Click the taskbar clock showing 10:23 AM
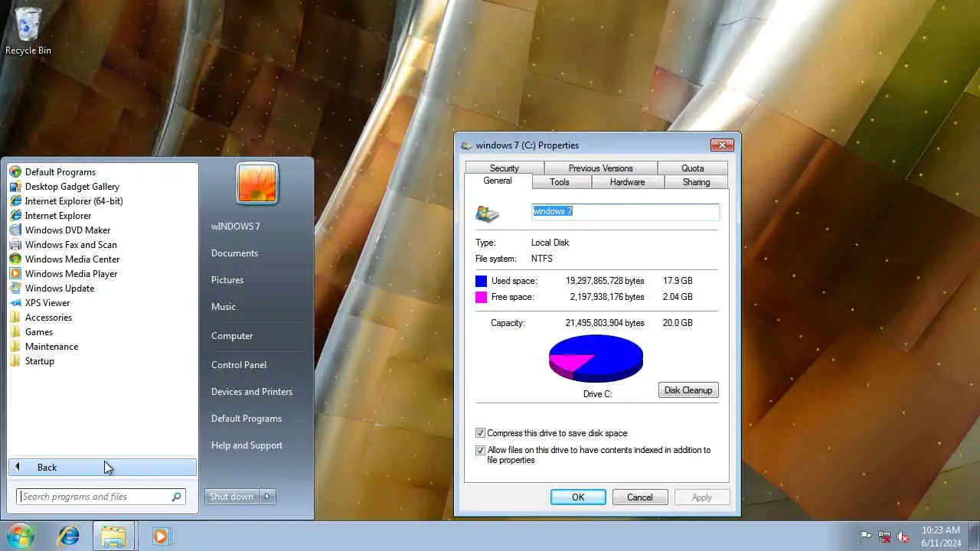Viewport: 980px width, 551px height. 941,536
